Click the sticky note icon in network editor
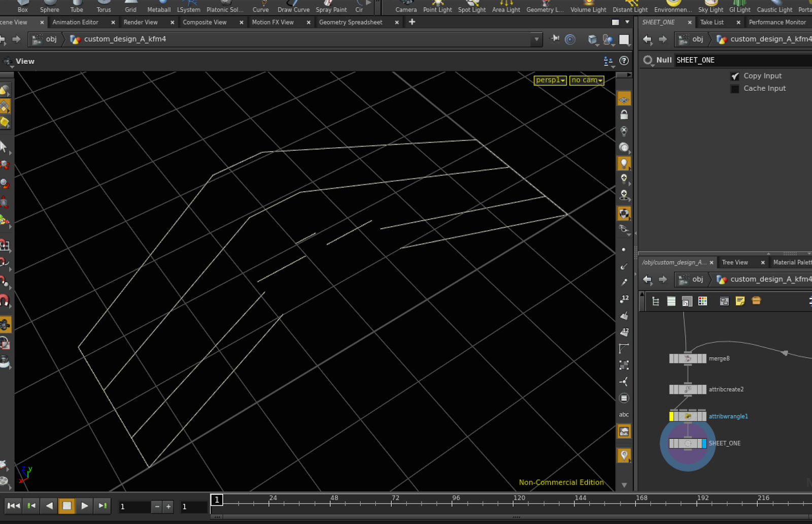 click(740, 301)
